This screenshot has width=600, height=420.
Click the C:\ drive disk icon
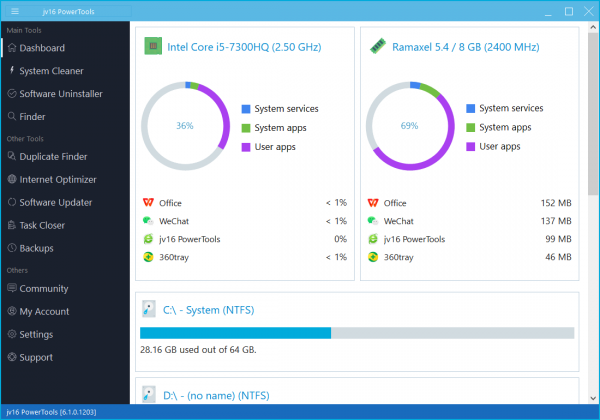click(149, 309)
